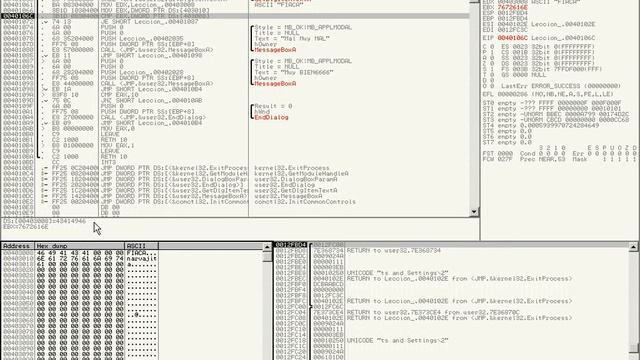640x360 pixels.
Task: Select the EIP register value 0040106C
Action: (x=512, y=38)
